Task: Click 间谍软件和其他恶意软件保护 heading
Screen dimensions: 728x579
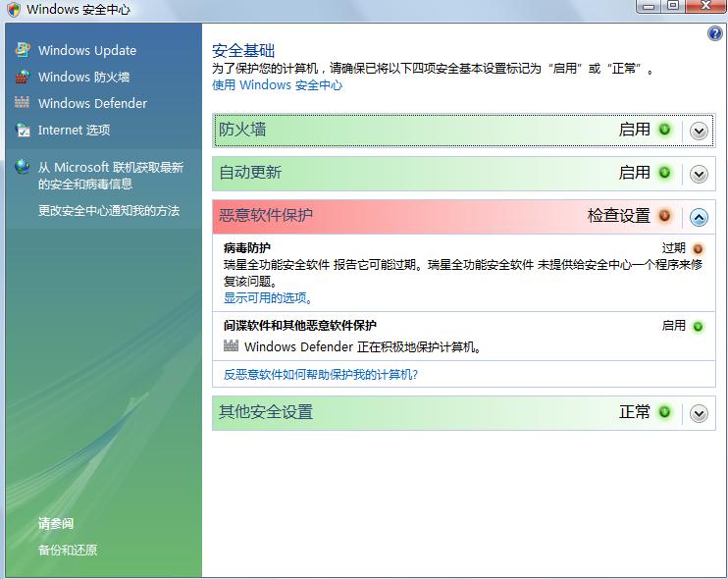Action: pos(299,326)
